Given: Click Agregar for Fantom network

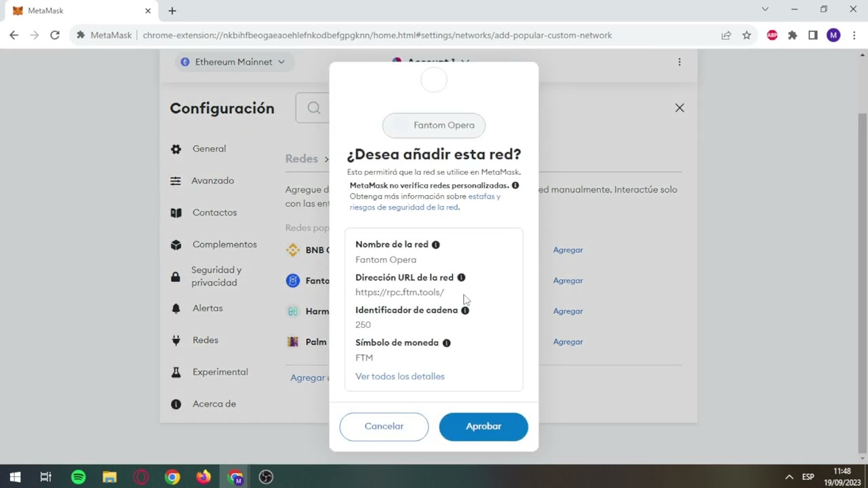Looking at the screenshot, I should pos(568,280).
